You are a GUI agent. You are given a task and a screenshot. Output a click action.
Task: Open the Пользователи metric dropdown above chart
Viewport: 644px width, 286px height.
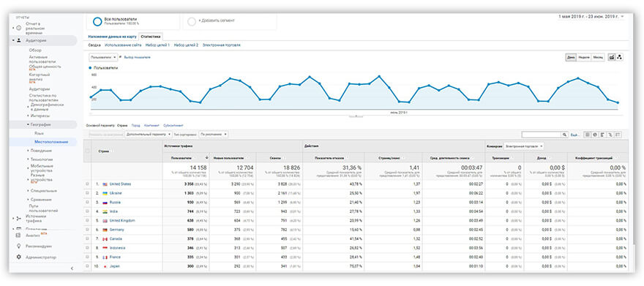tap(102, 58)
